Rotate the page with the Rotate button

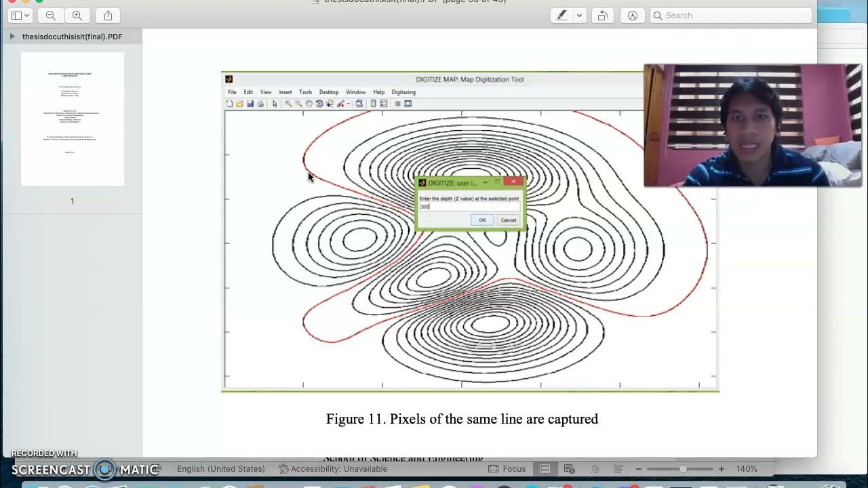(x=602, y=16)
